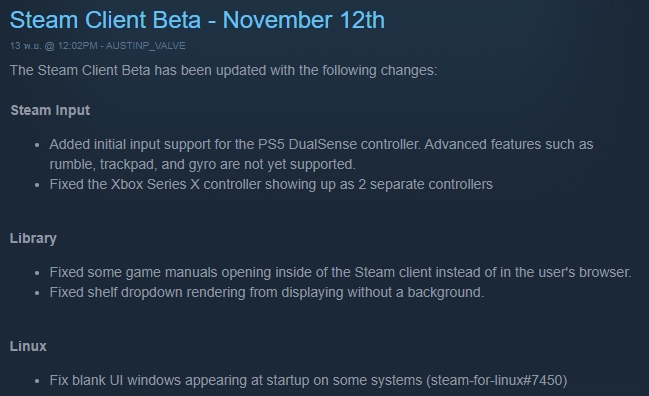649x396 pixels.
Task: Select the Linux section heading
Action: click(x=28, y=346)
